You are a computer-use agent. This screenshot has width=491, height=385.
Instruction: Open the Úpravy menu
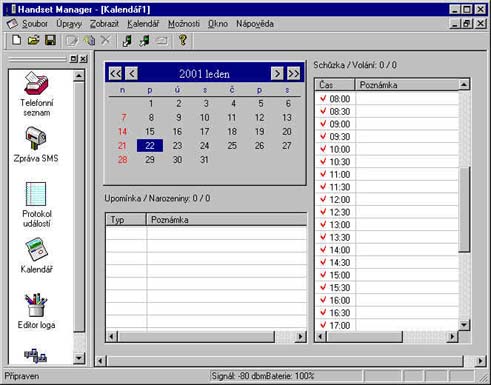point(69,24)
